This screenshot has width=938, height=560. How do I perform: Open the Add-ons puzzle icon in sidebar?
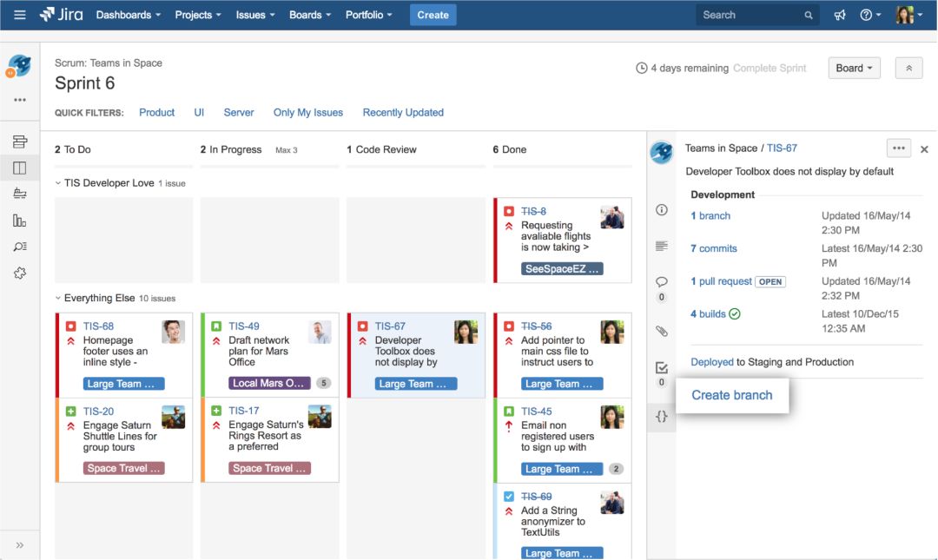[20, 273]
